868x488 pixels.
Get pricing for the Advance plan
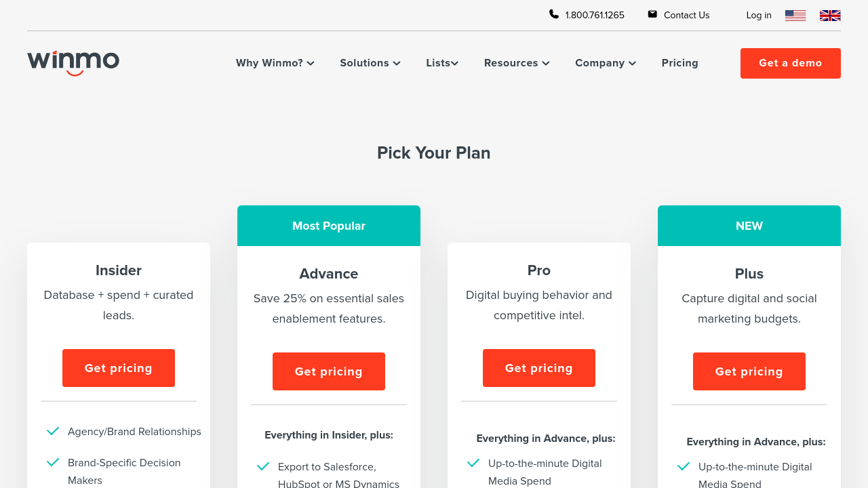329,371
